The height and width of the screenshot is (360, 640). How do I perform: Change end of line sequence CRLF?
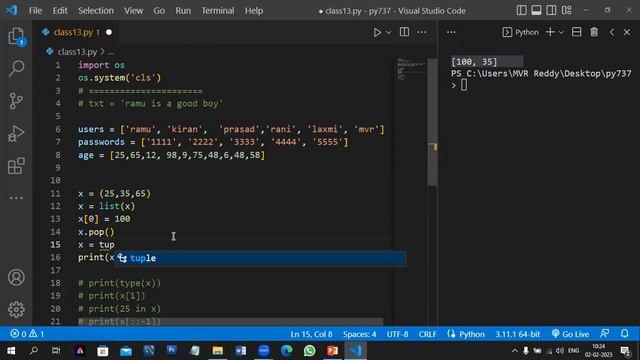427,334
